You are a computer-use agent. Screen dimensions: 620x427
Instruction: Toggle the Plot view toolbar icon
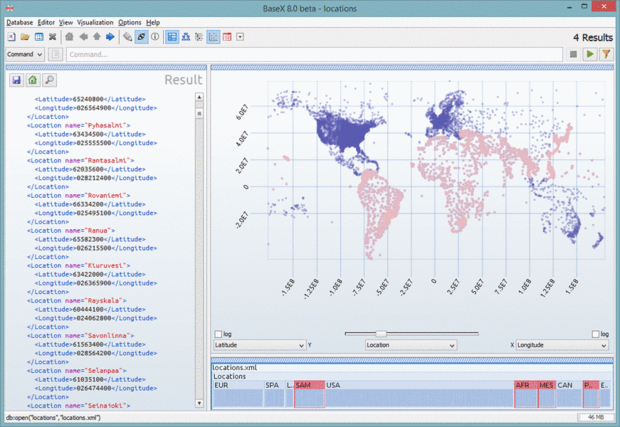click(213, 37)
